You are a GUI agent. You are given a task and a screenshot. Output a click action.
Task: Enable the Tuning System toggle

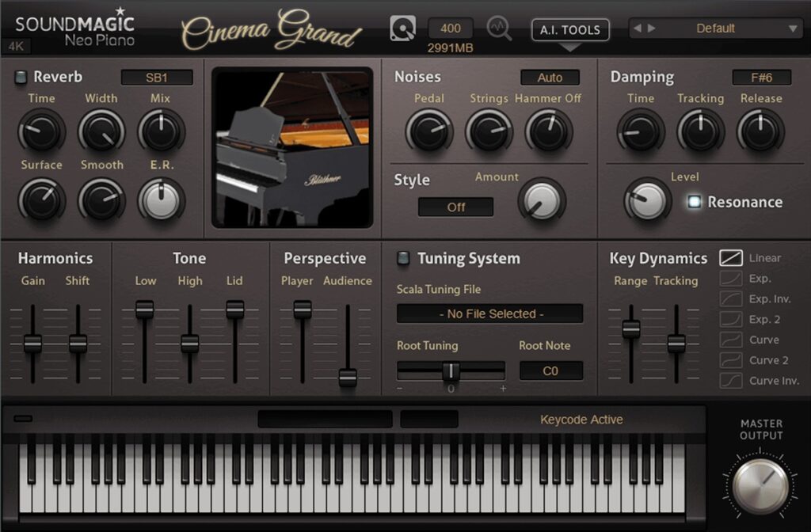click(405, 258)
